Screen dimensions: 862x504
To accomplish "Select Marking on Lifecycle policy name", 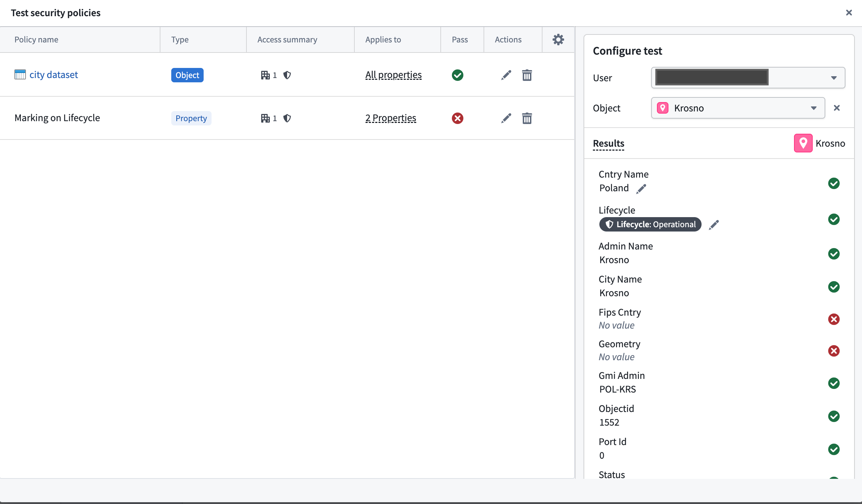I will click(x=57, y=118).
